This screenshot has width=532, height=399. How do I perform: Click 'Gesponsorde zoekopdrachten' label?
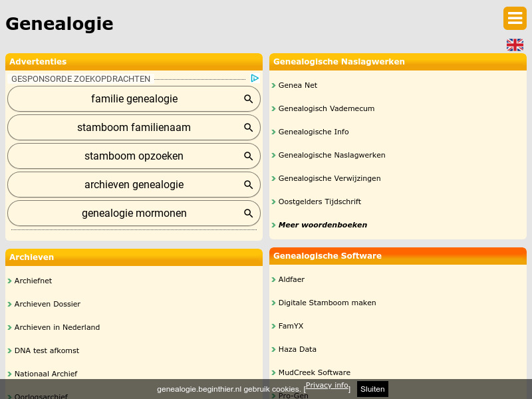click(x=80, y=78)
